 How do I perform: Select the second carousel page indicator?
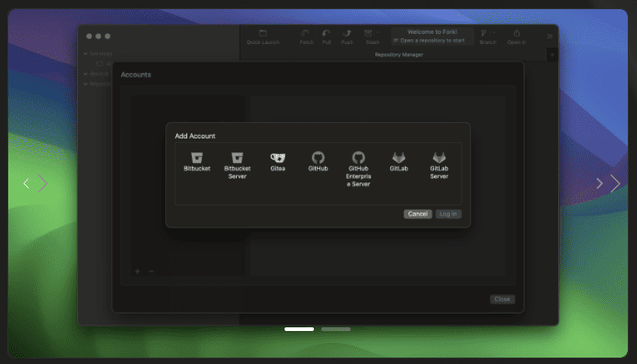[336, 329]
